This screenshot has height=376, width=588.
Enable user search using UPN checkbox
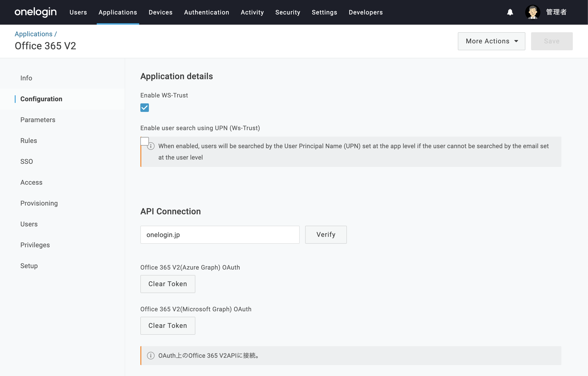coord(145,141)
